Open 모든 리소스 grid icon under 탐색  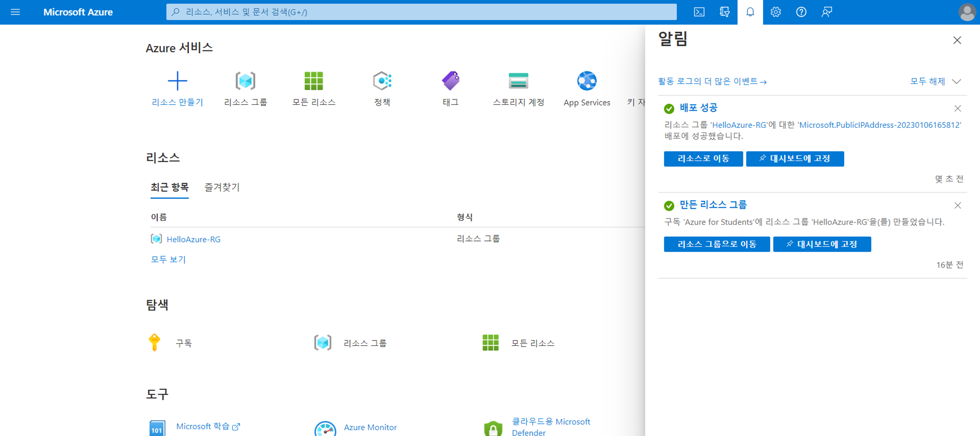tap(490, 342)
